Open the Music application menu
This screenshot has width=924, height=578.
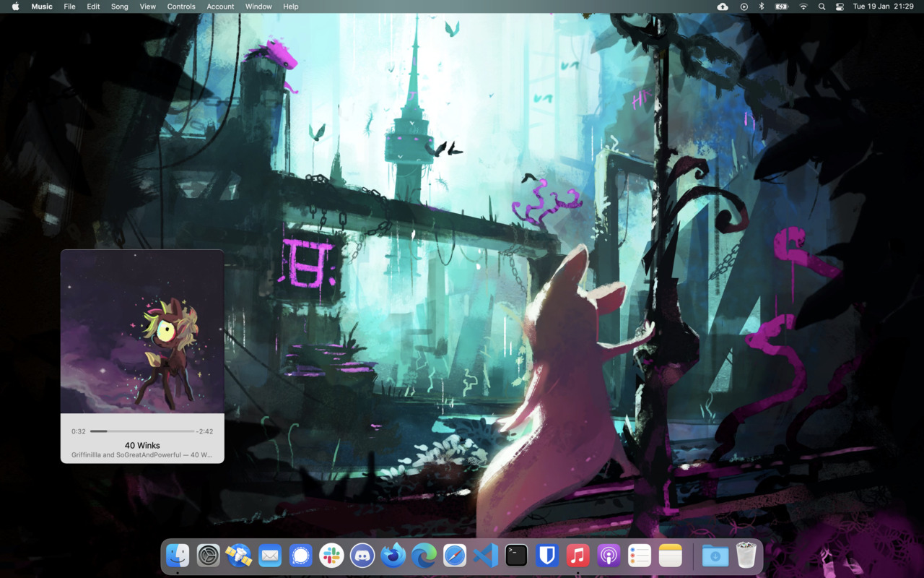(42, 7)
